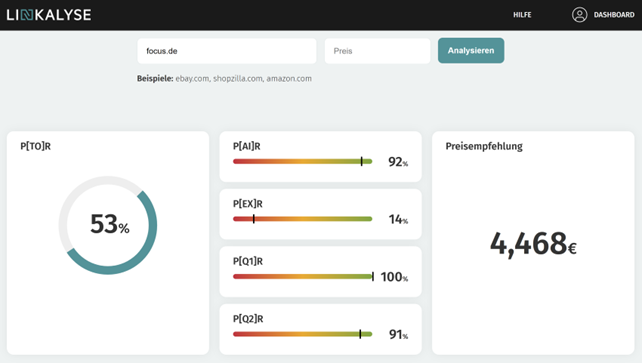Click the P[AI]R label

coord(246,146)
